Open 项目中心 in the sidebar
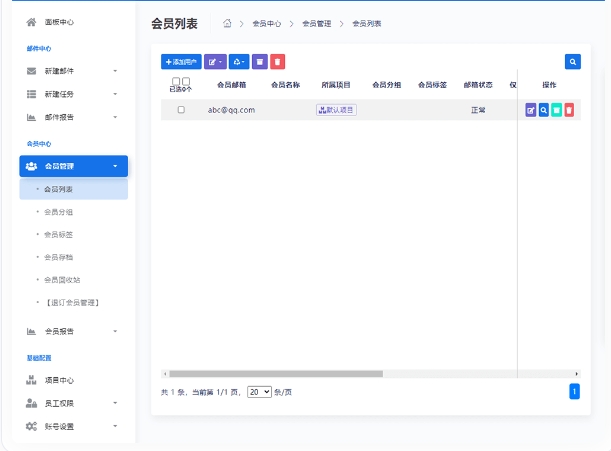 click(59, 380)
